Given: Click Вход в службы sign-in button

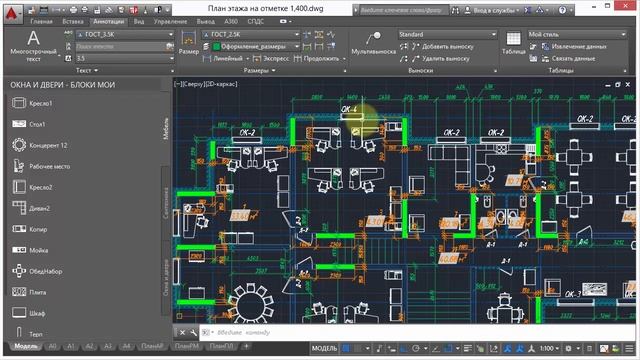Looking at the screenshot, I should click(x=492, y=10).
